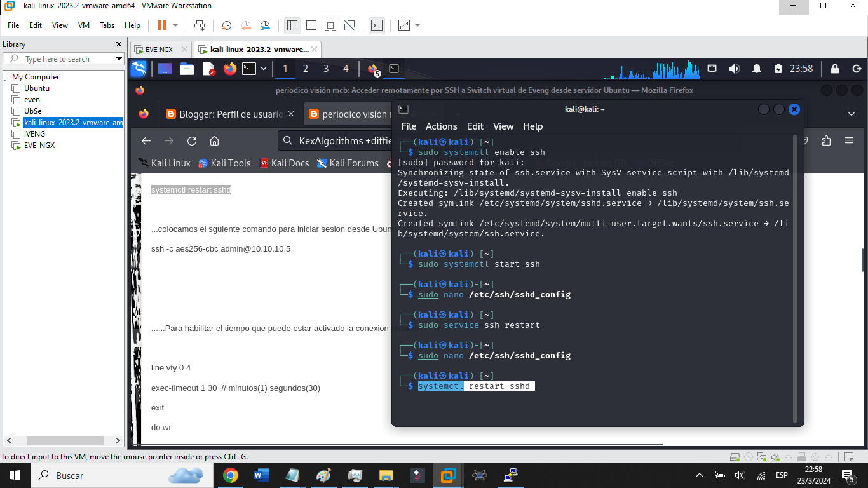The width and height of the screenshot is (868, 488).
Task: Click the network connection icon in Kali panel
Action: point(712,69)
